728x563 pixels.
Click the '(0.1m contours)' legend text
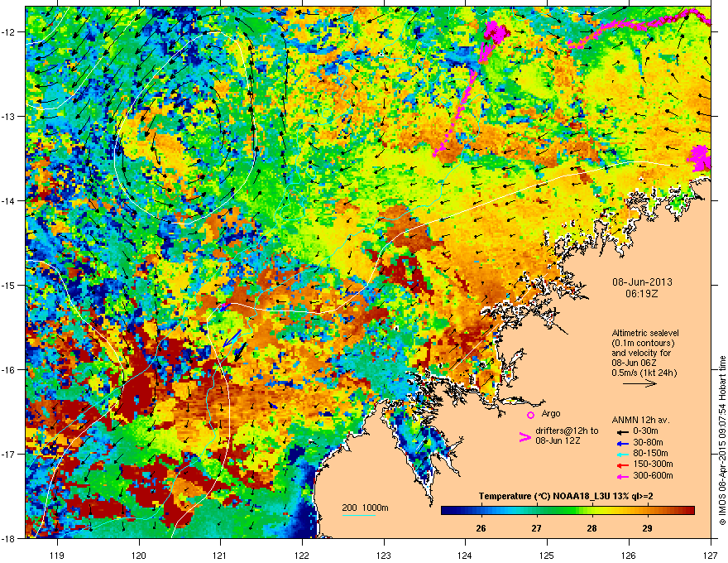click(643, 344)
